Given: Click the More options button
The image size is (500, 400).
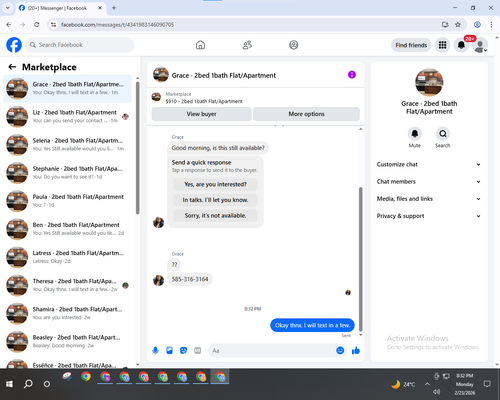Looking at the screenshot, I should (306, 114).
